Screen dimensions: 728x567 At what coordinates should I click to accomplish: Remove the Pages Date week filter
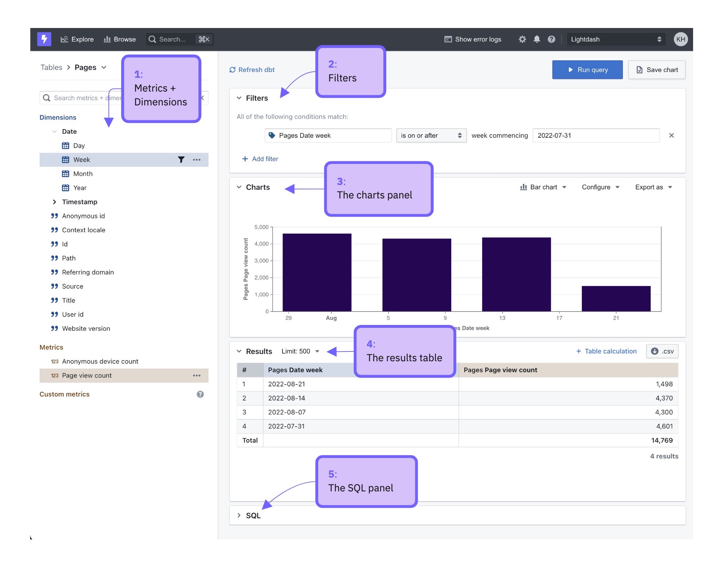click(x=671, y=136)
